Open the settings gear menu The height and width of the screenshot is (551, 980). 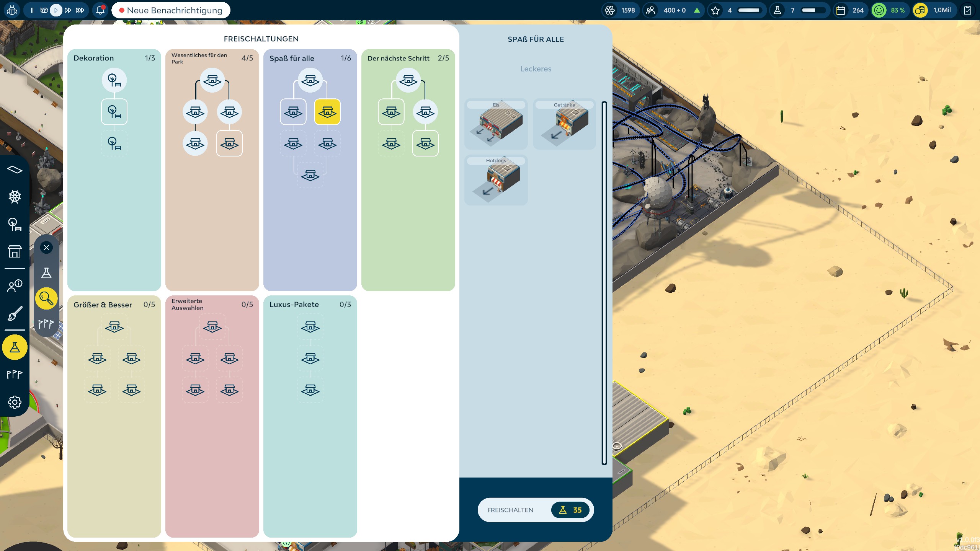(15, 402)
